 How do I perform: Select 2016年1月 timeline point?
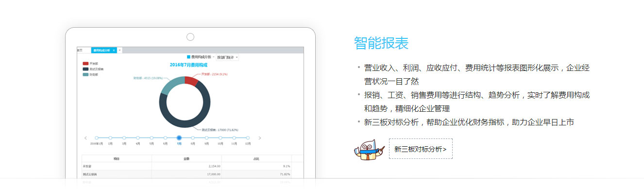(x=97, y=138)
